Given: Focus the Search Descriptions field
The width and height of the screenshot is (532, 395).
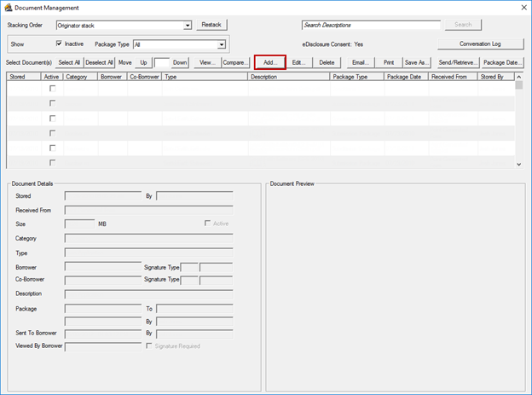Looking at the screenshot, I should click(371, 25).
